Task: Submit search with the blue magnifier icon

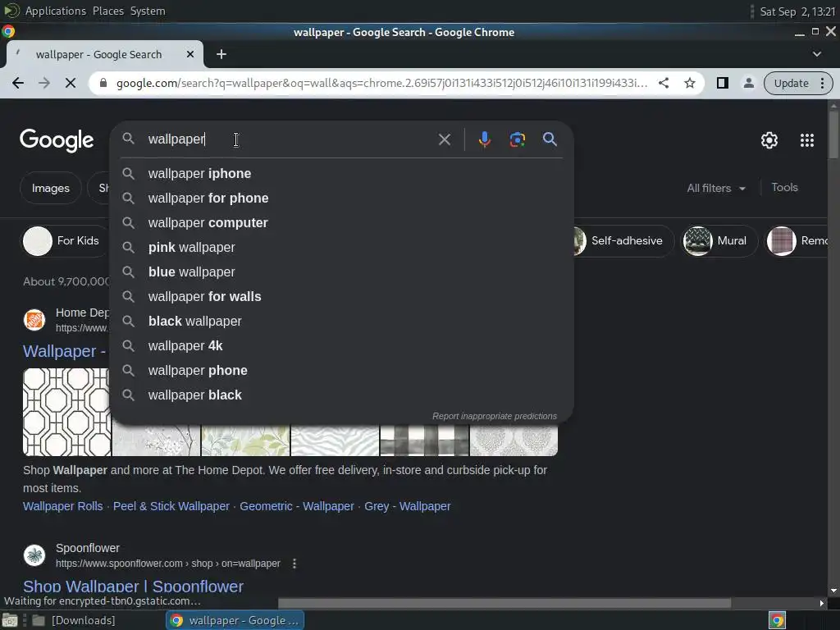Action: coord(550,139)
